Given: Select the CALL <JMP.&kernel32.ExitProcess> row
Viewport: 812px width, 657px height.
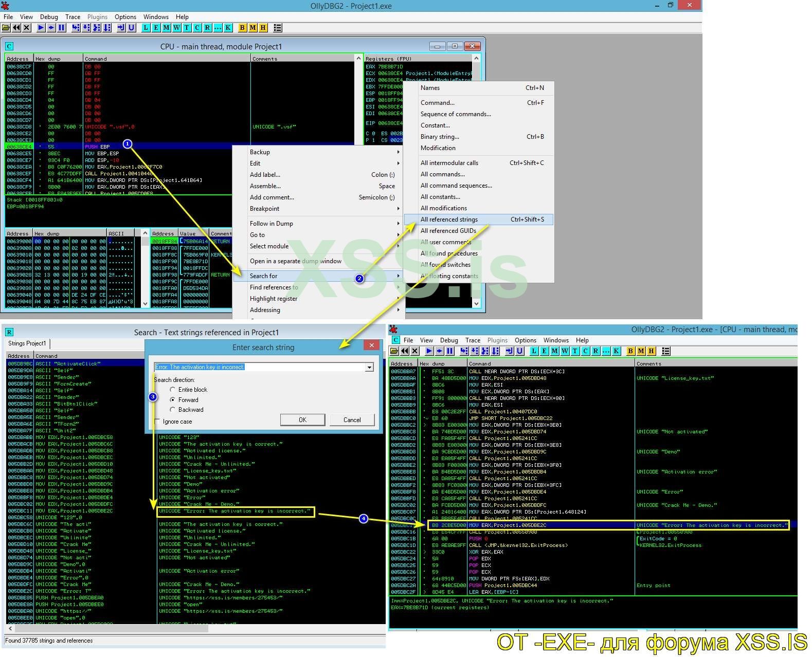Looking at the screenshot, I should point(593,545).
